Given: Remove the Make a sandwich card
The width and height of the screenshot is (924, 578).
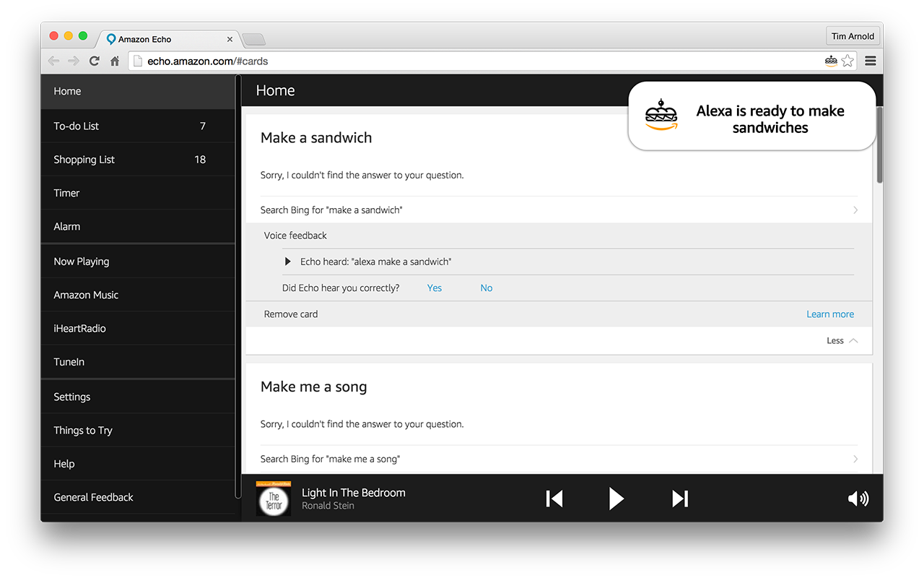Looking at the screenshot, I should [x=291, y=314].
